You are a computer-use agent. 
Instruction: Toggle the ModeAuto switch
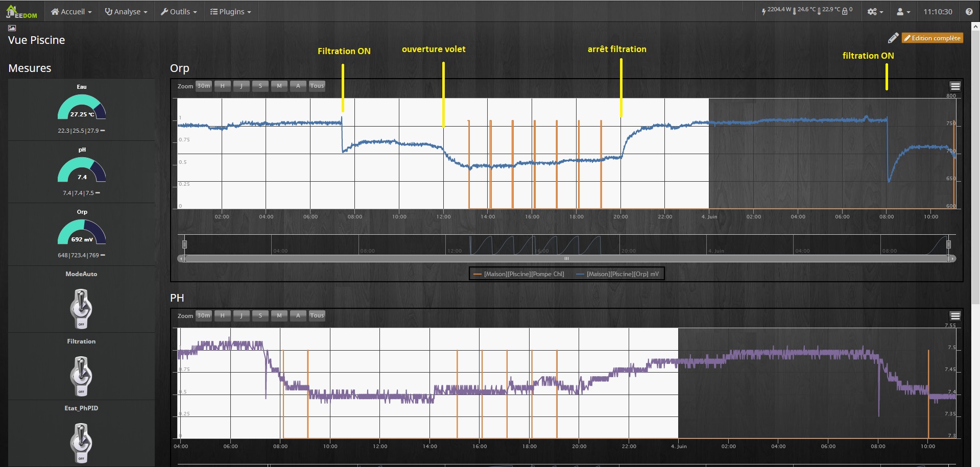(81, 308)
